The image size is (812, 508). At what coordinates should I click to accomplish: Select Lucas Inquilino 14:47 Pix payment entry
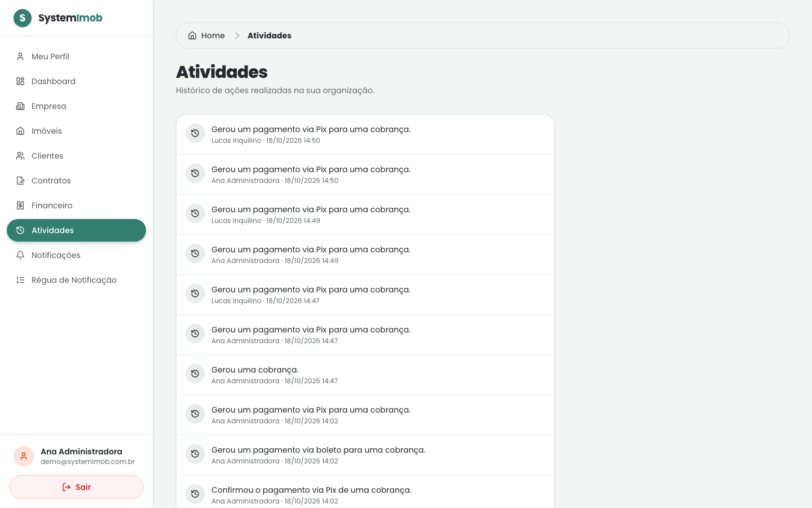[x=365, y=295]
